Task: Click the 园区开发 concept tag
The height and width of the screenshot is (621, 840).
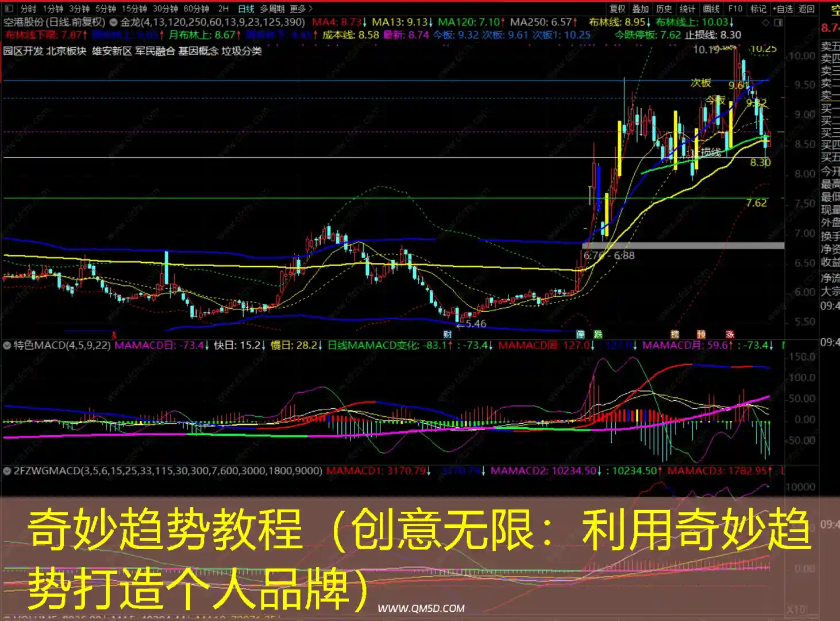Action: (x=23, y=51)
